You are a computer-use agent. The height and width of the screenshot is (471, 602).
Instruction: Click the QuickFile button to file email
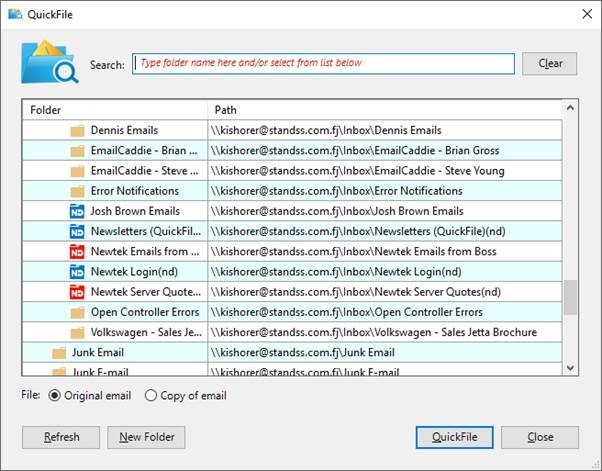coord(455,437)
